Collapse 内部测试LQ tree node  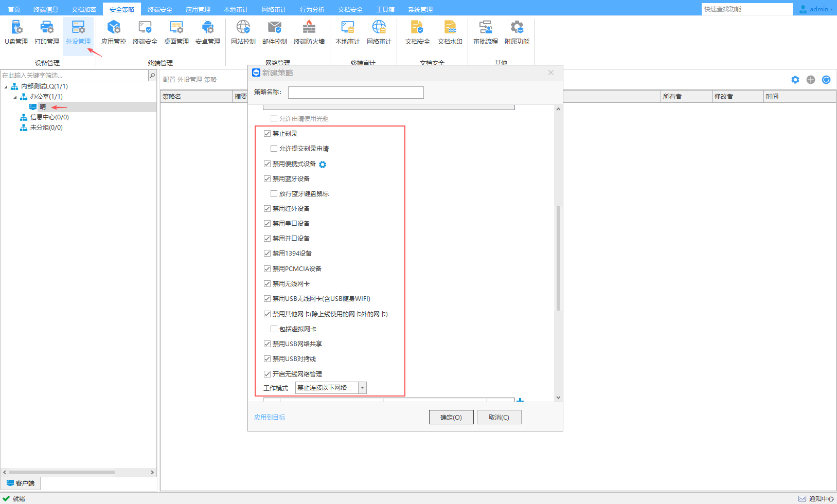(6, 87)
